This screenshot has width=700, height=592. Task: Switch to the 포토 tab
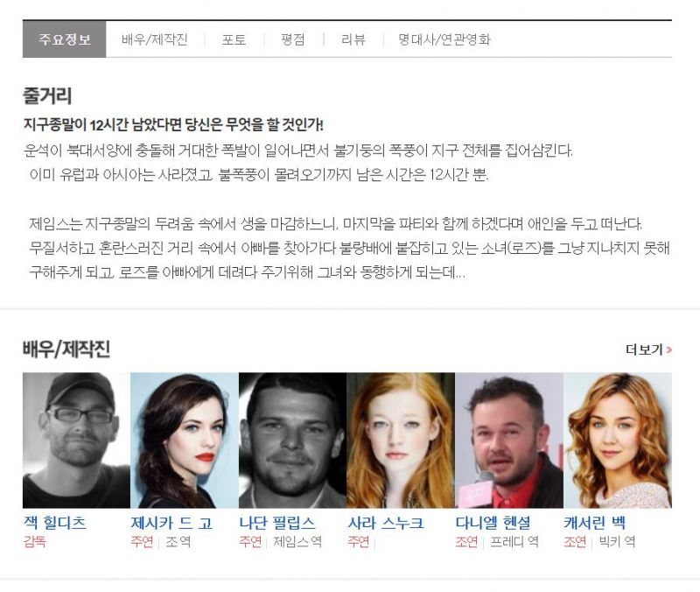(234, 39)
